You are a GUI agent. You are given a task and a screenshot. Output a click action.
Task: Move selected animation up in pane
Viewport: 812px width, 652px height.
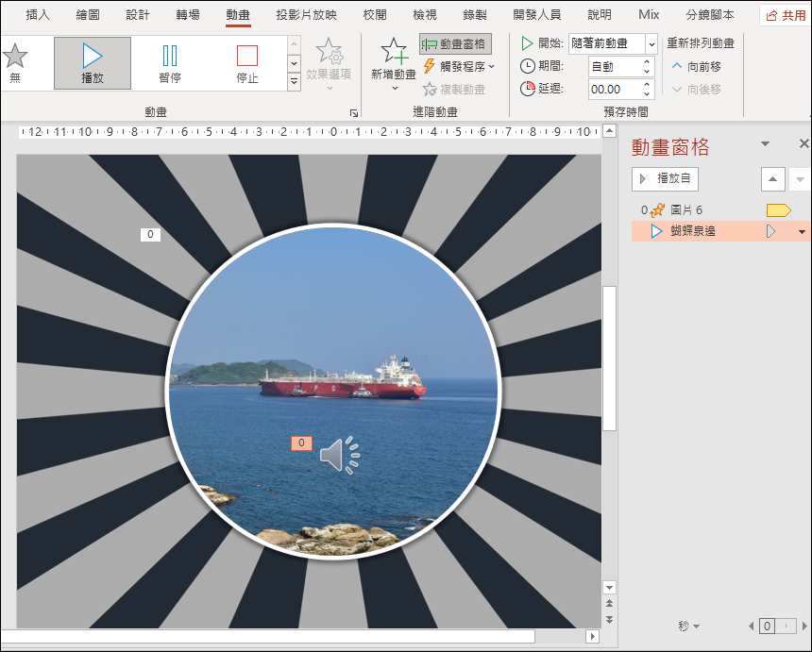[772, 179]
